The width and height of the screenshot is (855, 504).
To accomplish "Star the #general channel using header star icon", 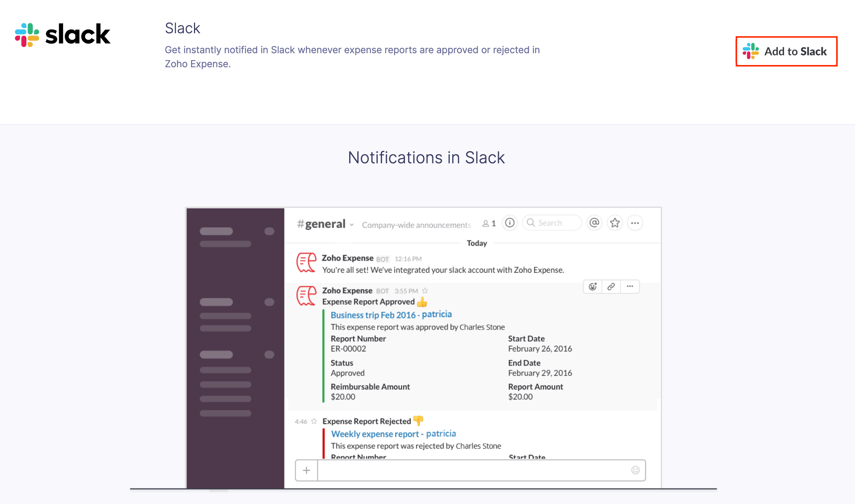I will pyautogui.click(x=615, y=223).
